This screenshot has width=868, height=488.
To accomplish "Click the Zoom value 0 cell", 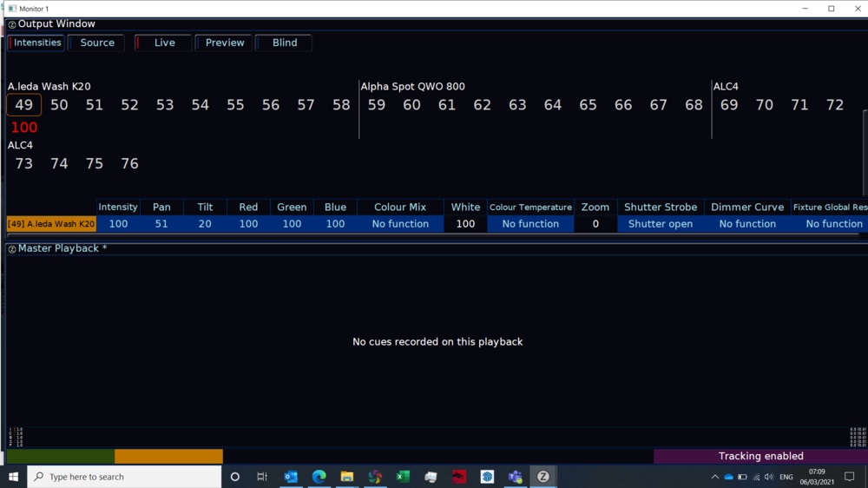I will coord(595,224).
